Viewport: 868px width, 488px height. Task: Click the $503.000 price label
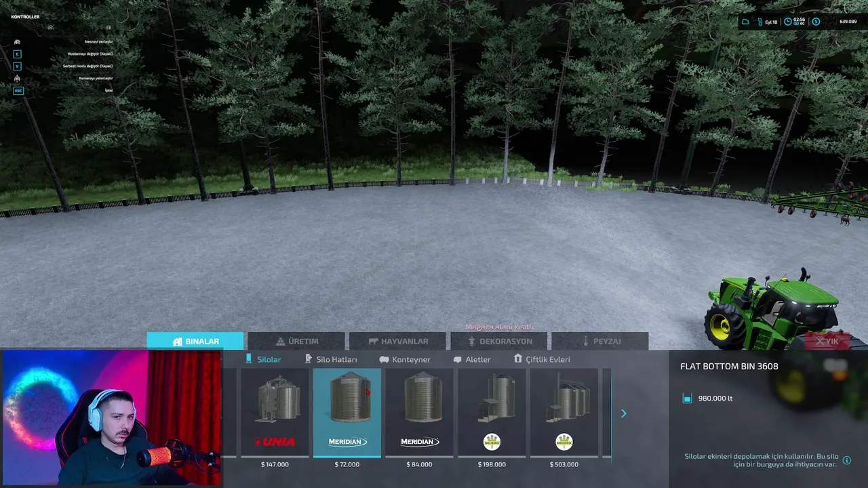[564, 464]
